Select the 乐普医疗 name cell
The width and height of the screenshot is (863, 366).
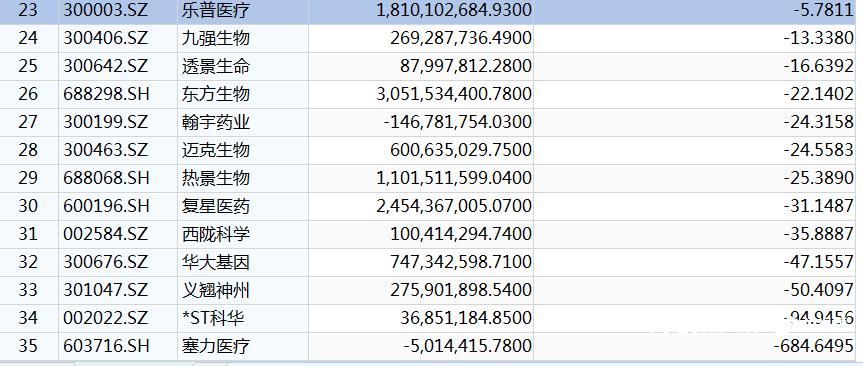coord(243,11)
